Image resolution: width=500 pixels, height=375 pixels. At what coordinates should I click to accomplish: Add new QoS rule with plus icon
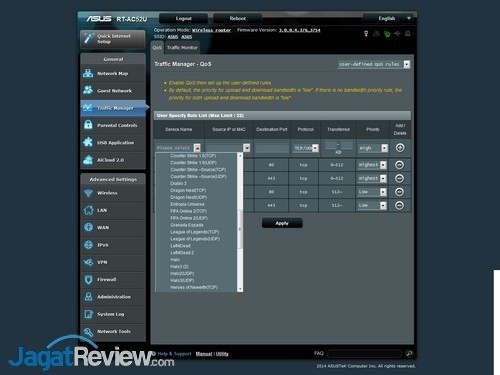click(x=400, y=148)
